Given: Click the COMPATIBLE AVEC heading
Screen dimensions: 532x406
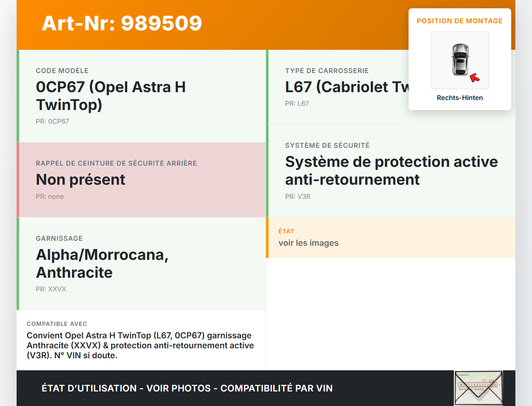Looking at the screenshot, I should [x=57, y=324].
